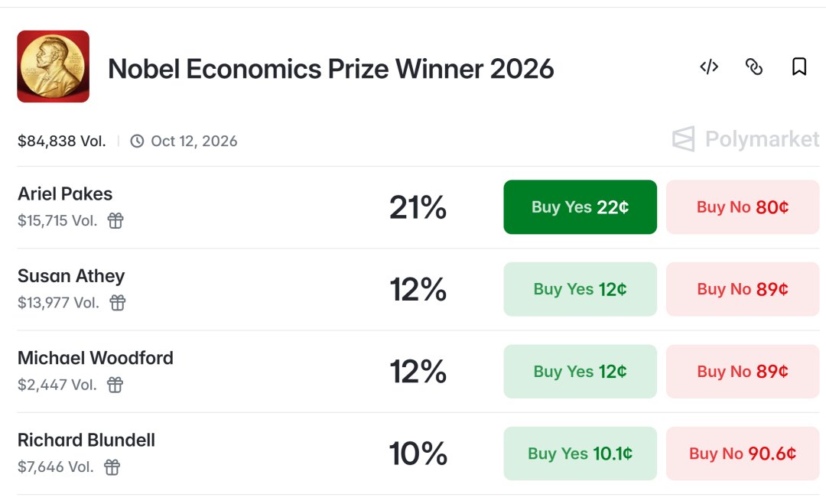Bookmark this Nobel Economics market

click(799, 67)
